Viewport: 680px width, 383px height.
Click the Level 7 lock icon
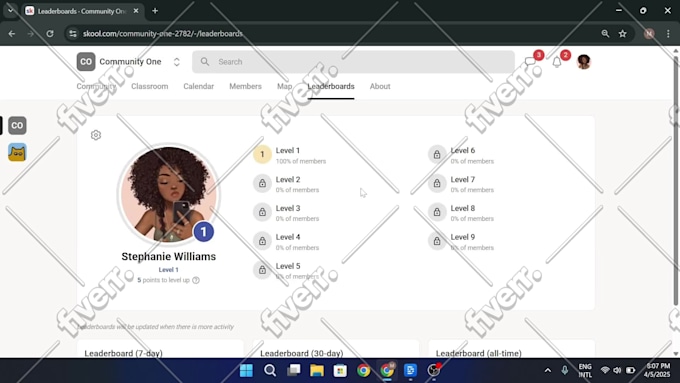coord(437,183)
